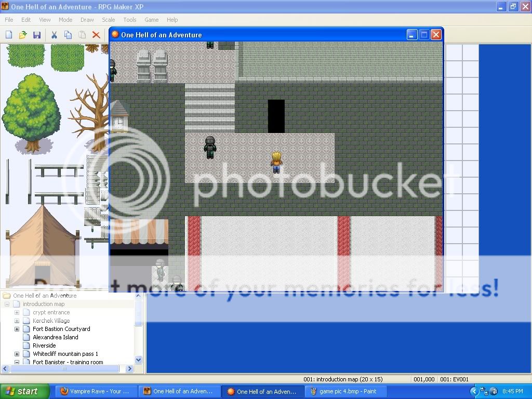This screenshot has height=399, width=532.
Task: Select the introduction map tree item
Action: click(x=44, y=304)
